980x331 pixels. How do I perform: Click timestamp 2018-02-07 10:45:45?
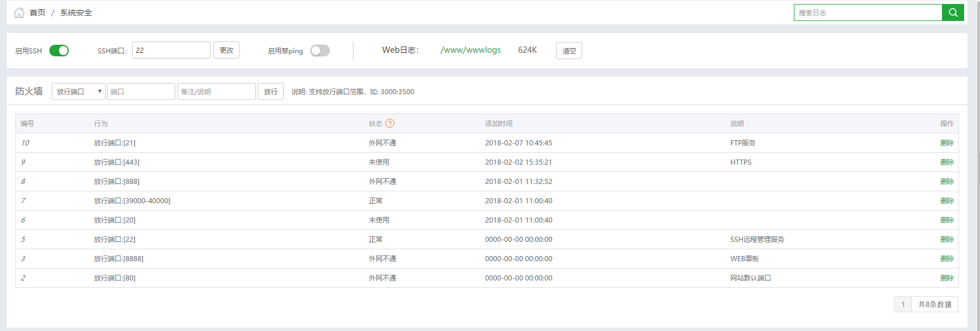click(519, 143)
